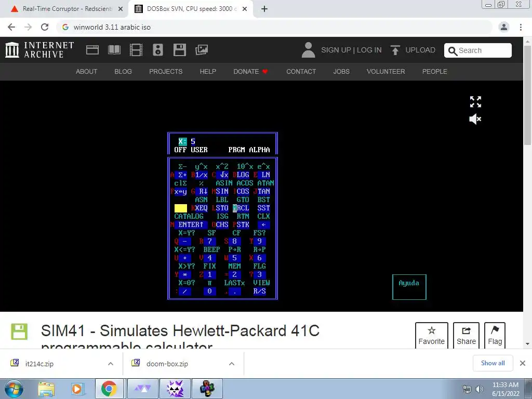Image resolution: width=532 pixels, height=399 pixels.
Task: Close the downloads bar
Action: (x=523, y=363)
